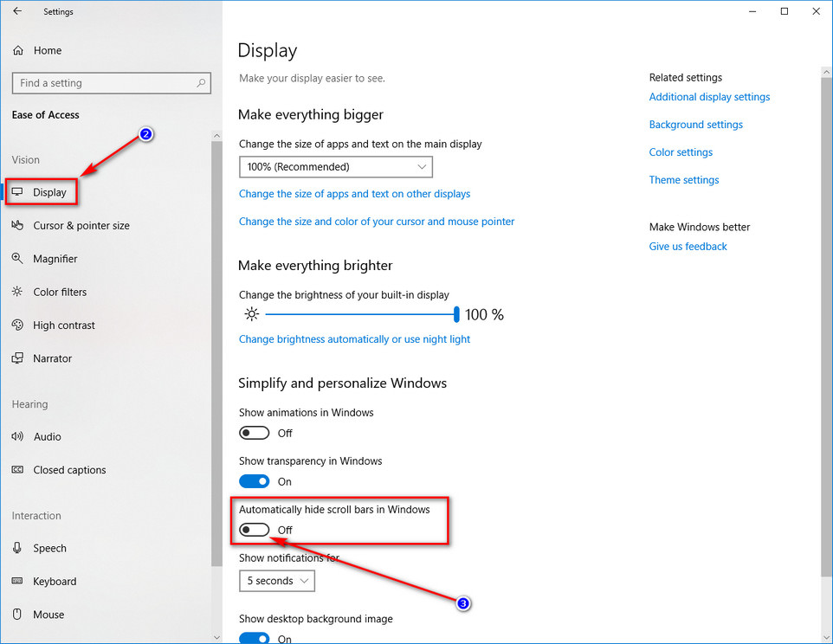Select the High contrast palette icon
Screen dimensions: 833x644
(x=17, y=325)
